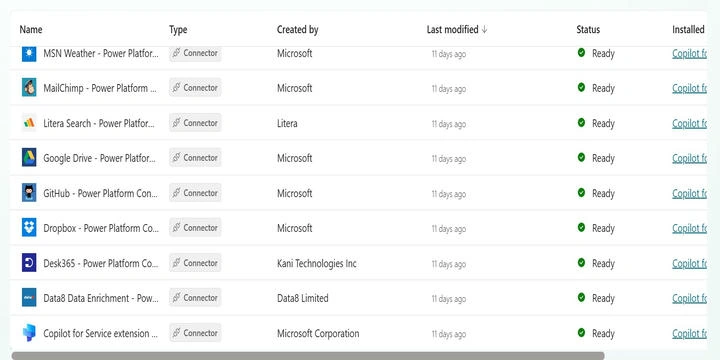
Task: Sort by the Name column header
Action: click(x=31, y=29)
